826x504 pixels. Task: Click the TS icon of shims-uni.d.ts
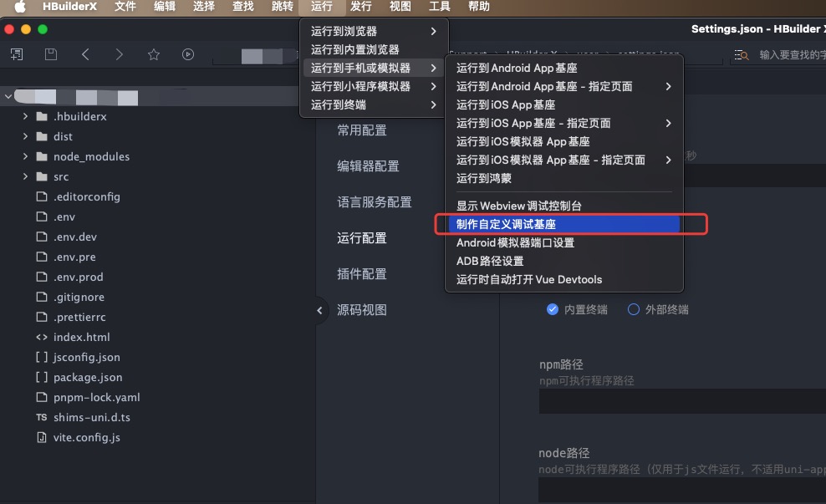tap(42, 417)
